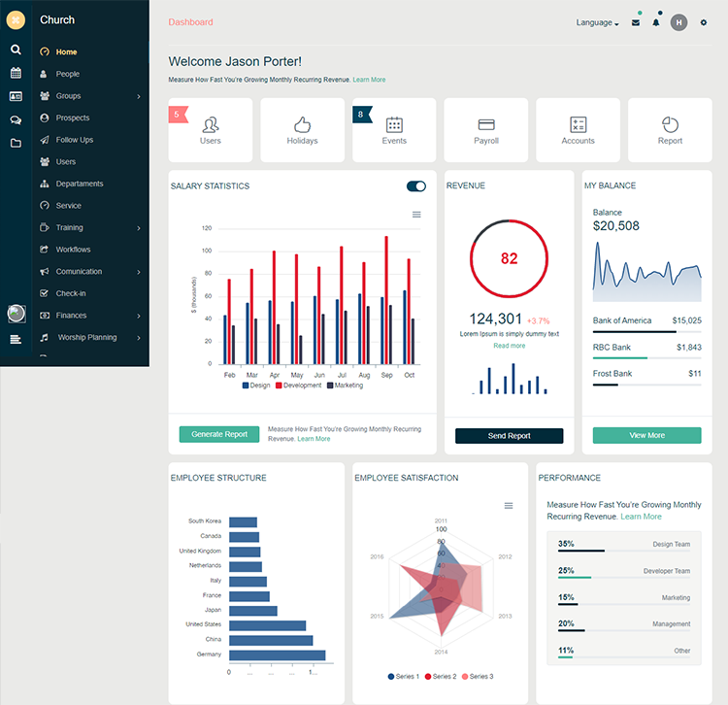
Task: Select People in the sidebar menu
Action: pyautogui.click(x=67, y=74)
